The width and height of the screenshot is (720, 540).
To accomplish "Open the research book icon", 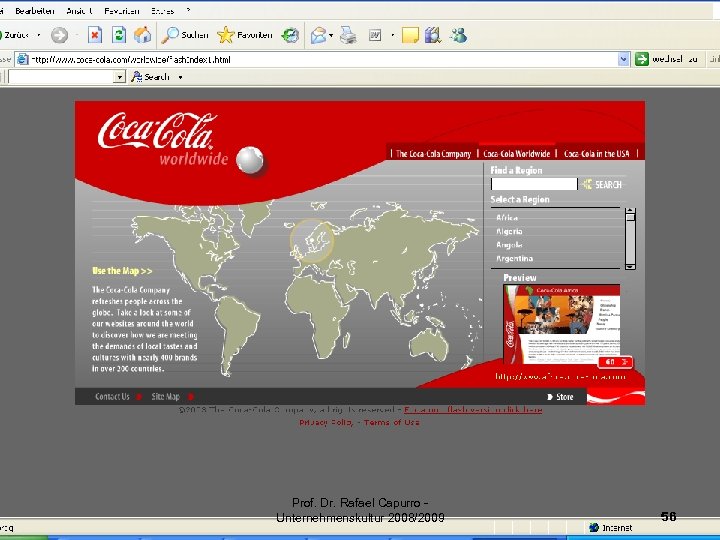I will [433, 35].
